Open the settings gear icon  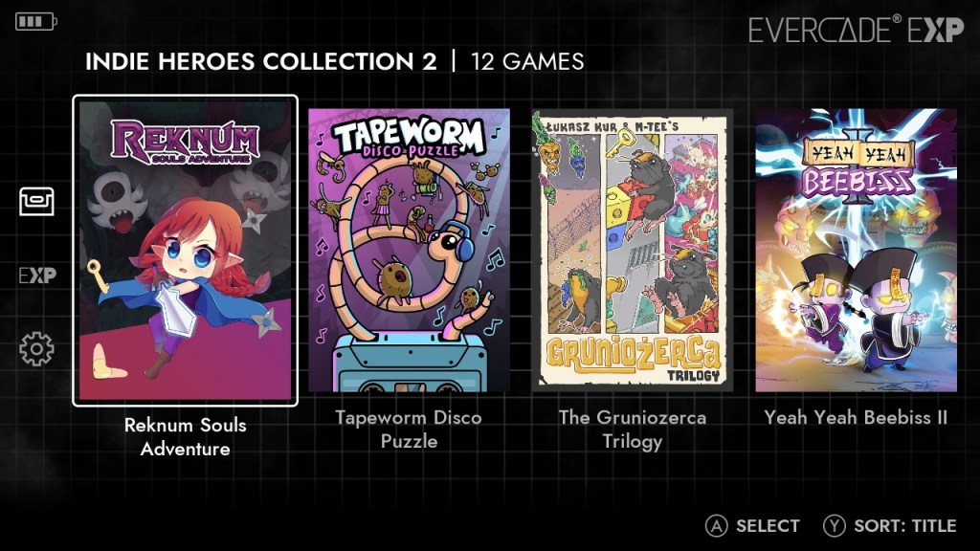coord(36,348)
